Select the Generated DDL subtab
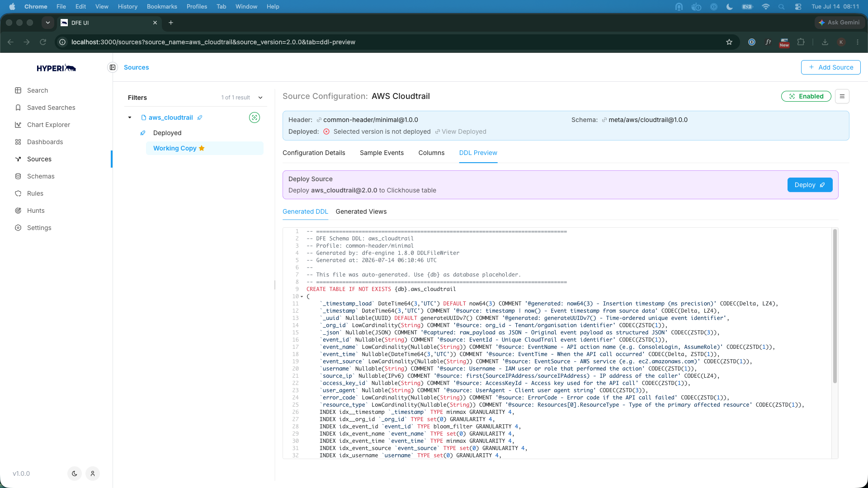 tap(305, 211)
